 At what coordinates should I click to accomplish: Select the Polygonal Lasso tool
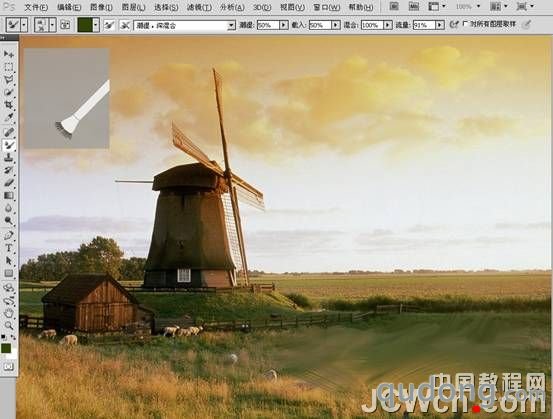pyautogui.click(x=8, y=79)
